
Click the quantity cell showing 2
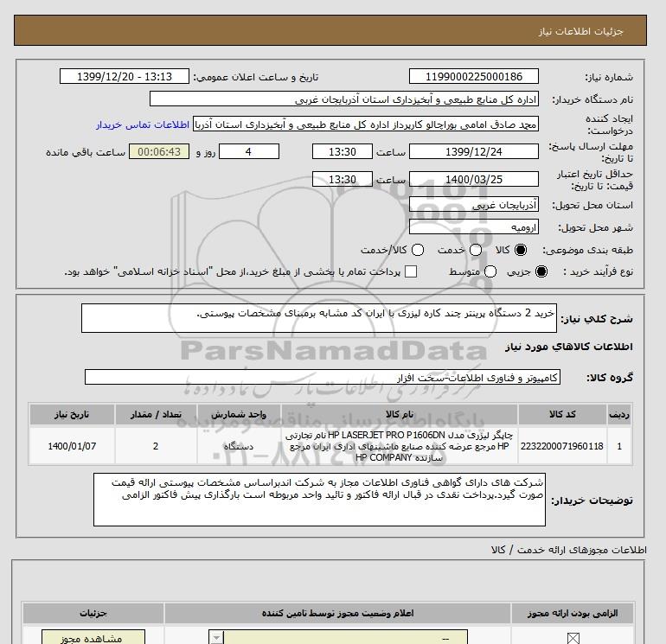156,446
